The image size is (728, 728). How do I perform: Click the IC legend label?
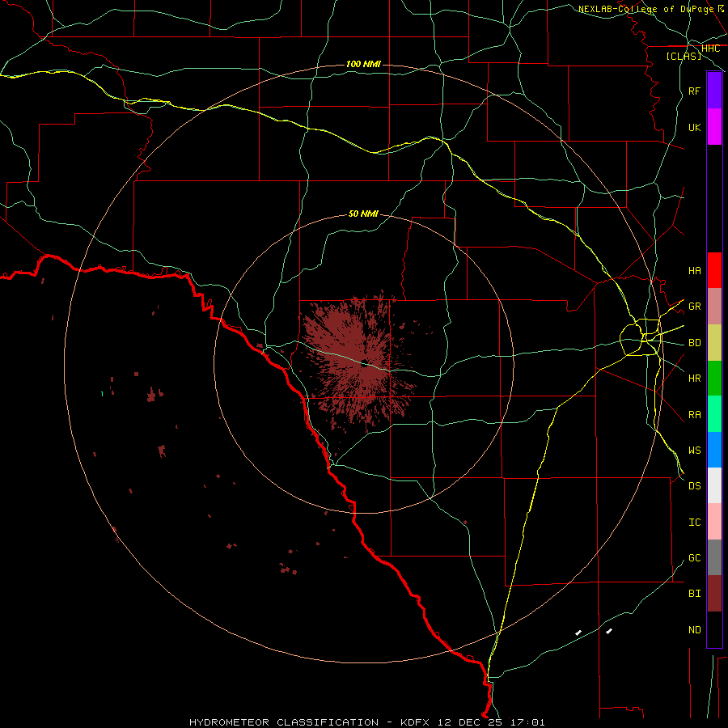coord(694,523)
